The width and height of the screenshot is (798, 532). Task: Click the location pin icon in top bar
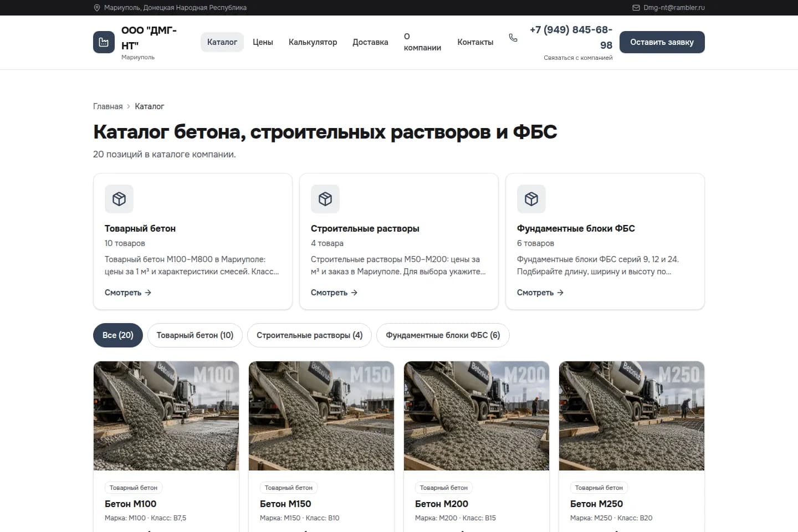point(97,8)
